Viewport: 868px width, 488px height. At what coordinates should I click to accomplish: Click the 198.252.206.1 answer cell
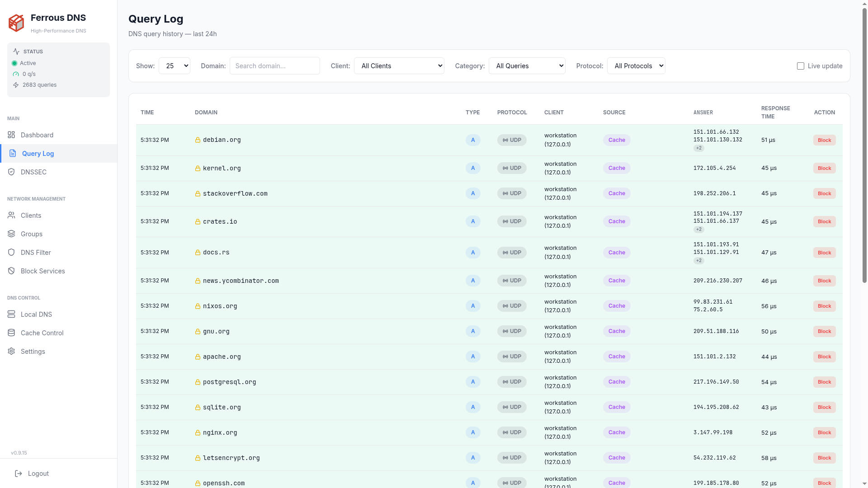click(714, 193)
